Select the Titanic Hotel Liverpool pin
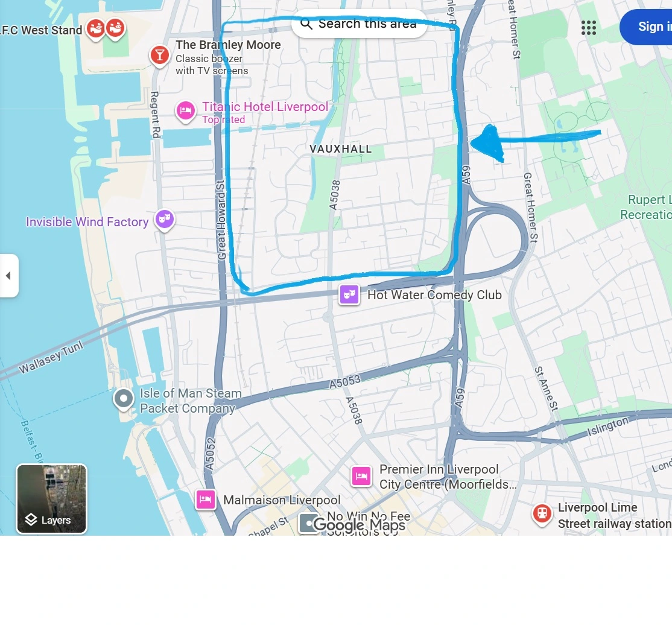 tap(186, 111)
